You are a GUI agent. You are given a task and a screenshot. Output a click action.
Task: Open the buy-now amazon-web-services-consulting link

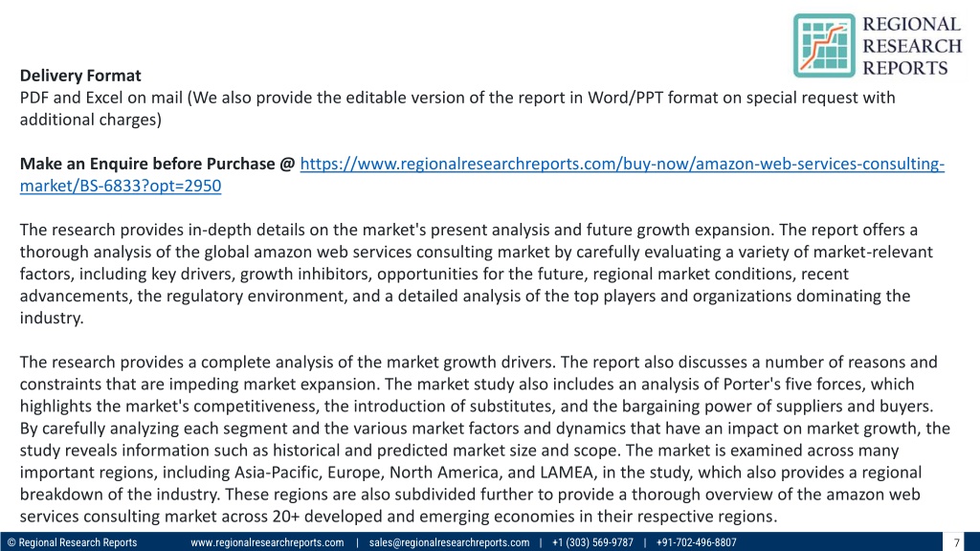point(622,164)
